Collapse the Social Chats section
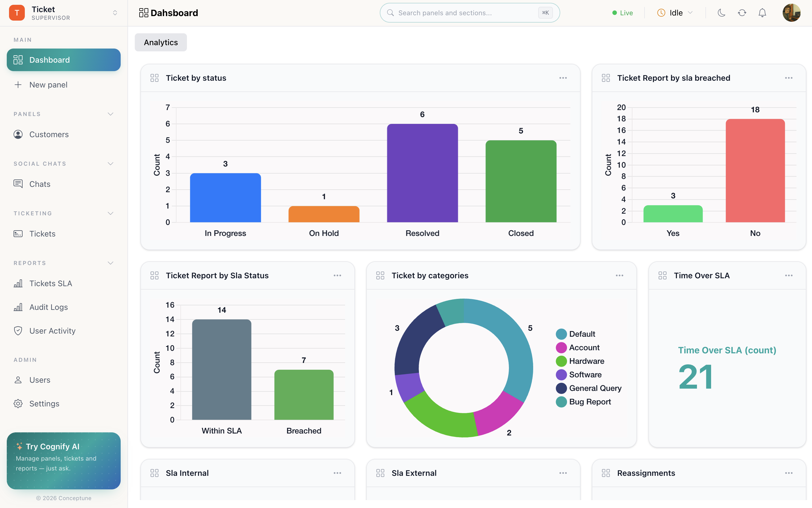This screenshot has width=812, height=508. [111, 164]
